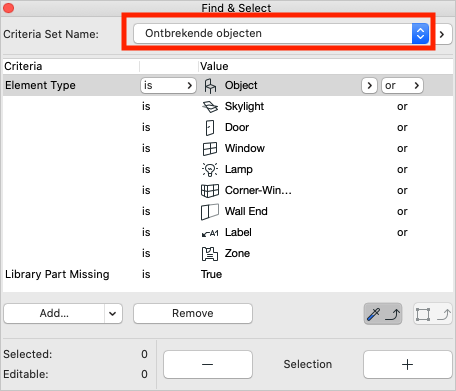Click the Add... button
This screenshot has width=456, height=391.
tap(54, 313)
